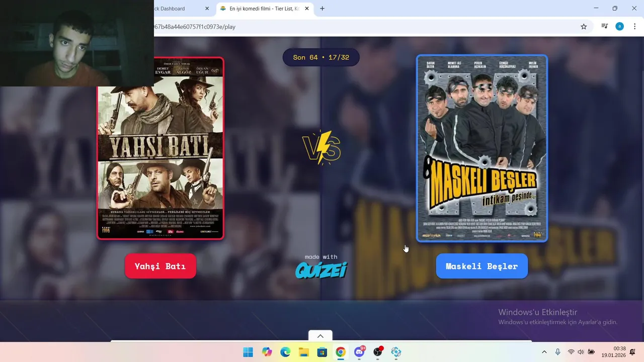Open a new browser tab
Image resolution: width=644 pixels, height=362 pixels.
coord(323,9)
